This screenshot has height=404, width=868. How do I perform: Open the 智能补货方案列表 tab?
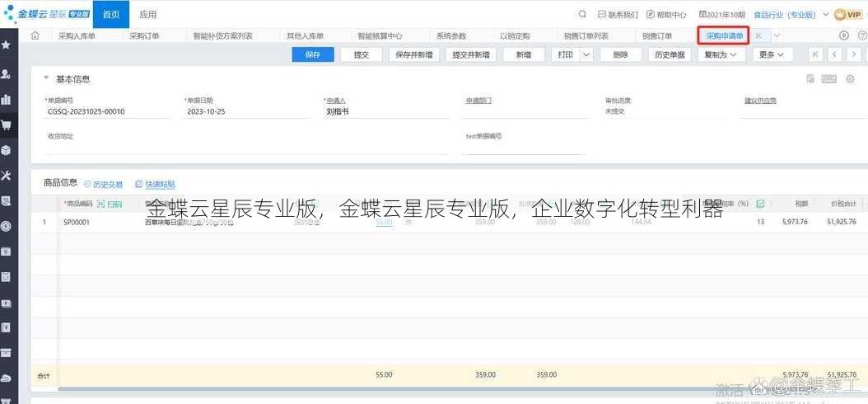click(222, 36)
